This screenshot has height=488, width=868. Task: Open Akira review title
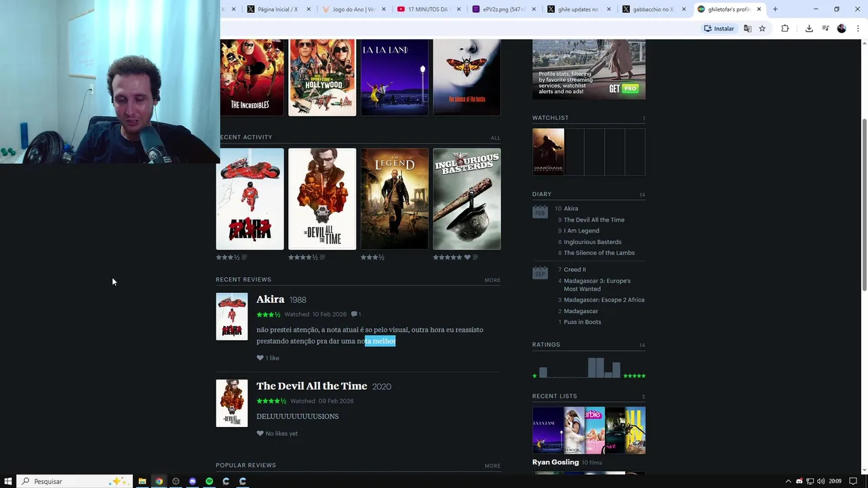[x=270, y=299]
